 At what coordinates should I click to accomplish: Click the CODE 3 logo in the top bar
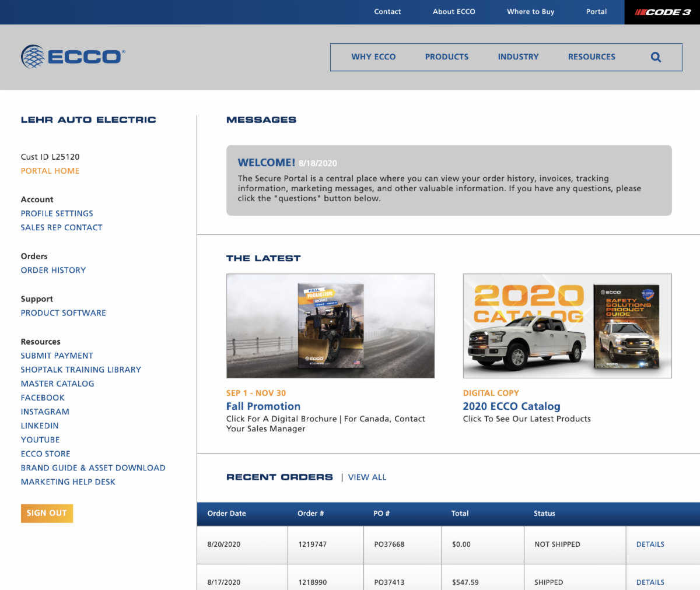663,12
